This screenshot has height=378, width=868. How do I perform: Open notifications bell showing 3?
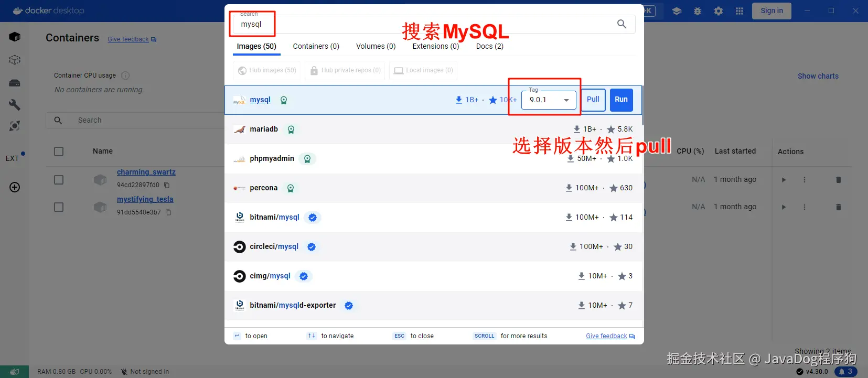pyautogui.click(x=845, y=372)
